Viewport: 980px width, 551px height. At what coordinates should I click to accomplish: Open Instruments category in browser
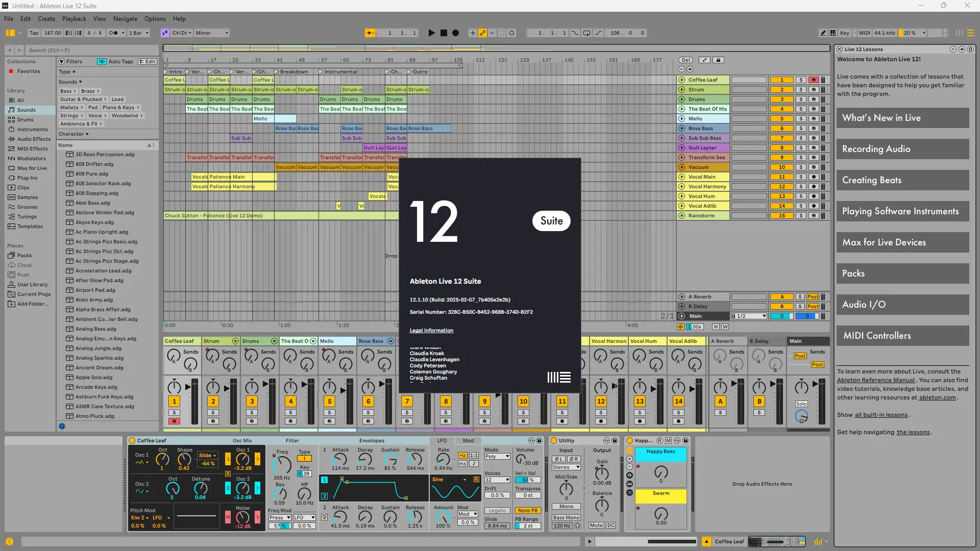coord(32,130)
